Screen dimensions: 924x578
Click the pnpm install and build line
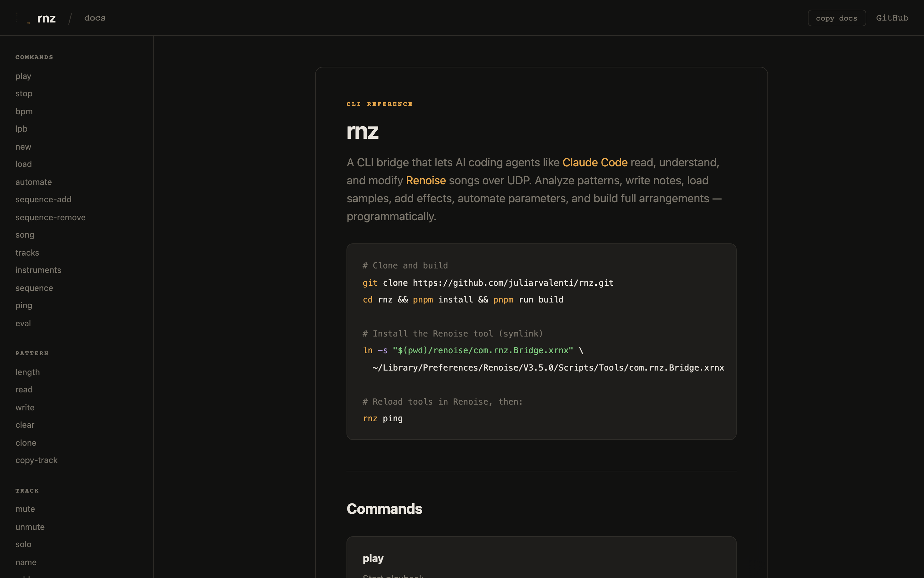pos(463,300)
